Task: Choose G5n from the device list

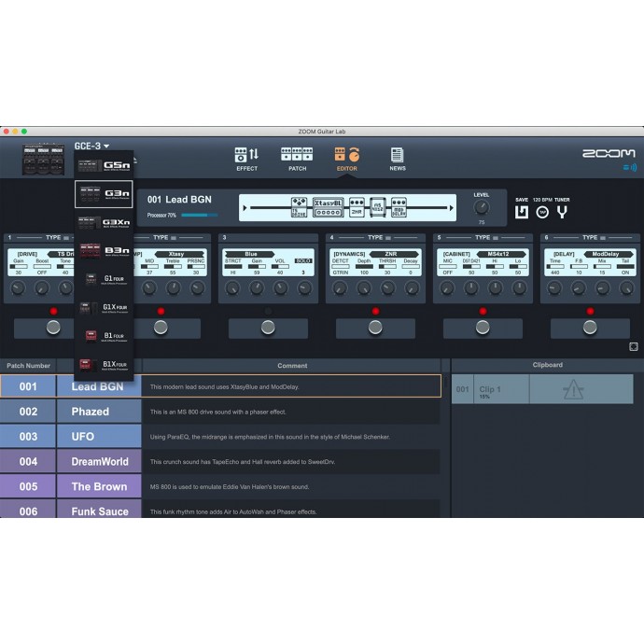Action: coord(104,166)
